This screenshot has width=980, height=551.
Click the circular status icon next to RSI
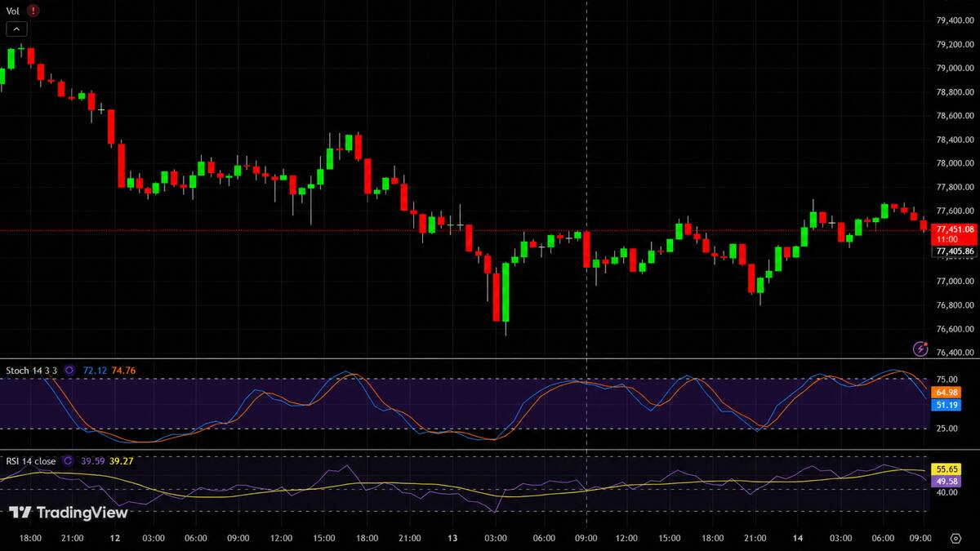pyautogui.click(x=69, y=461)
